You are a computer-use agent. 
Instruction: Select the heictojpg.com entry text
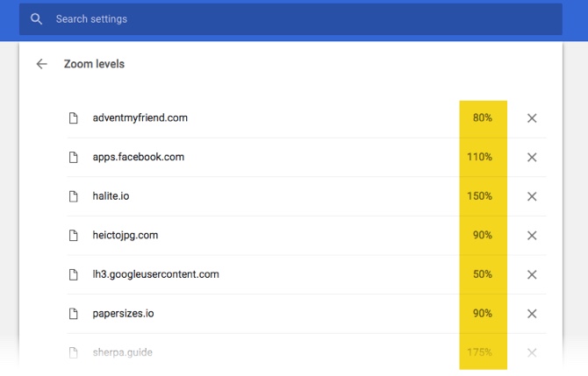click(x=125, y=235)
